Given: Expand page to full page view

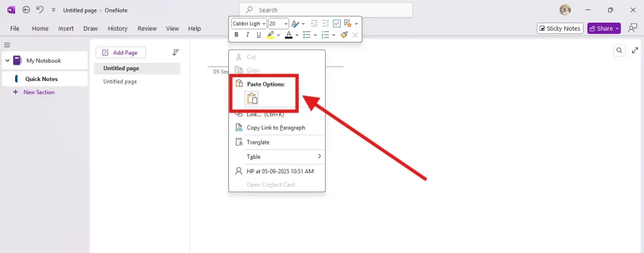Looking at the screenshot, I should coord(635,50).
